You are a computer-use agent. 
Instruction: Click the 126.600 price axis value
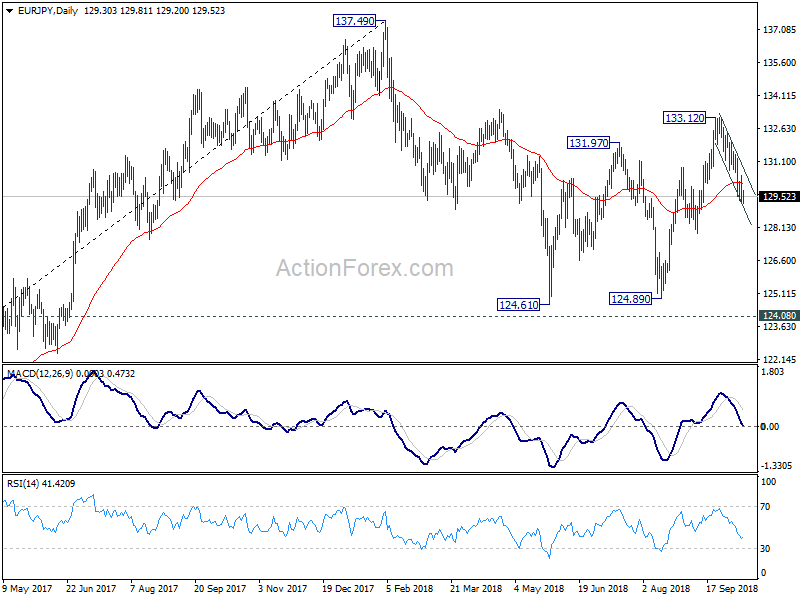coord(779,261)
